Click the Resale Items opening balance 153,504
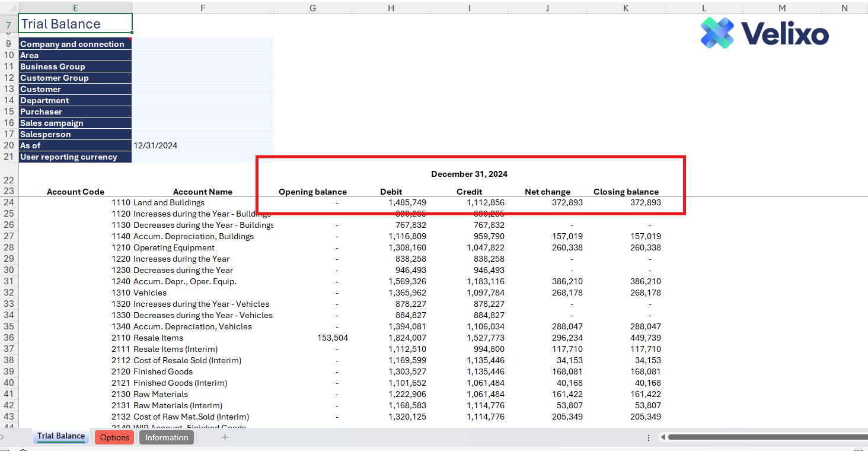The height and width of the screenshot is (451, 868). pos(333,338)
